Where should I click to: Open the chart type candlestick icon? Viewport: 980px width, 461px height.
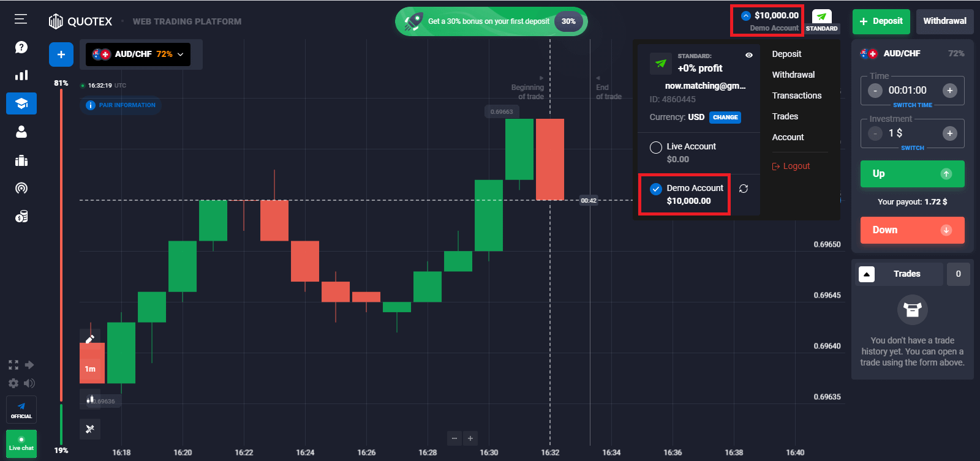[x=90, y=399]
